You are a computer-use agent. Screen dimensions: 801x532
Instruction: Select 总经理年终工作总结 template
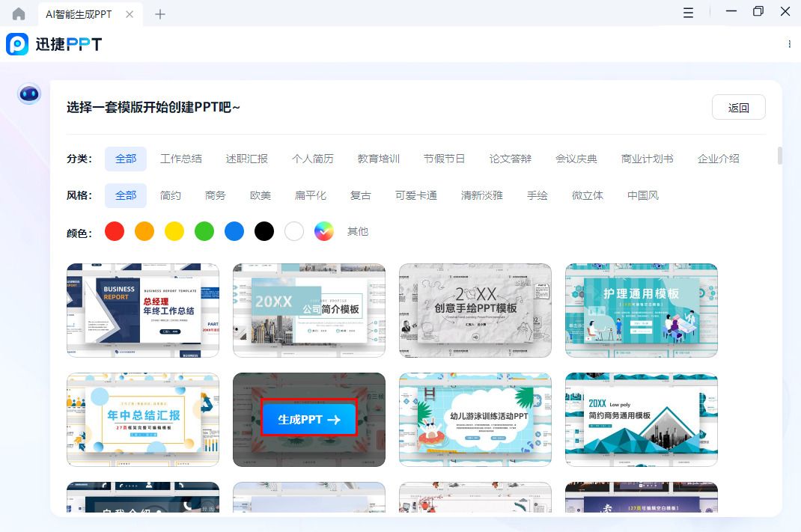[x=143, y=311]
